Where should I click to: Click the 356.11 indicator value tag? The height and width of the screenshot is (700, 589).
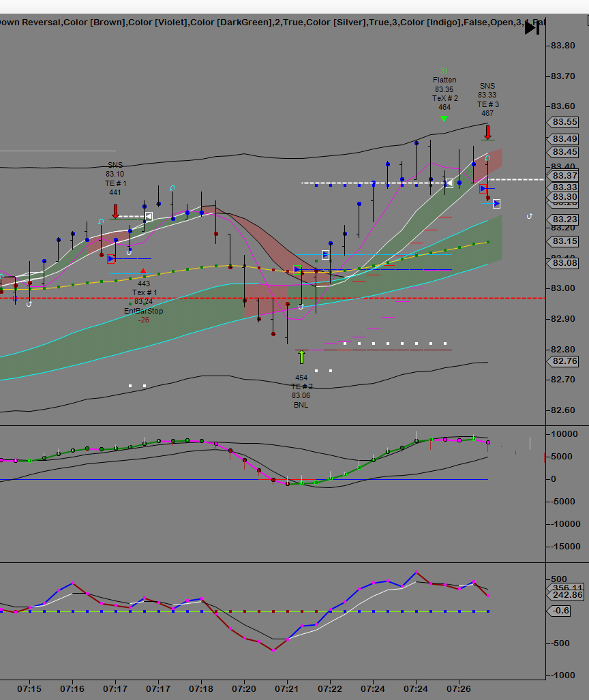pyautogui.click(x=567, y=588)
